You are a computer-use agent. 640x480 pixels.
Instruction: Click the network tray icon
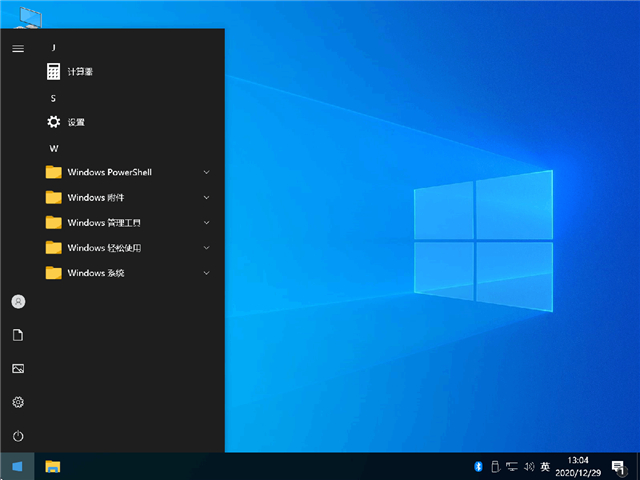tap(512, 466)
